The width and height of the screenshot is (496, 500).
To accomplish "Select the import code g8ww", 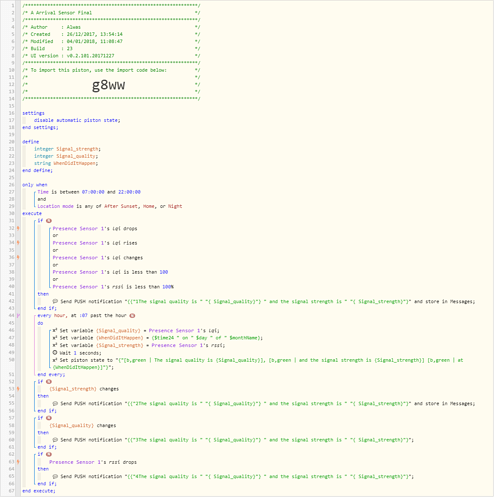I will pyautogui.click(x=109, y=85).
